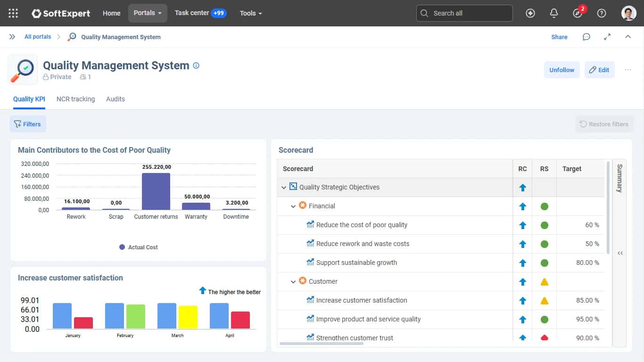This screenshot has width=644, height=362.
Task: Click the indicator icon for Support sustainable growth
Action: [310, 262]
